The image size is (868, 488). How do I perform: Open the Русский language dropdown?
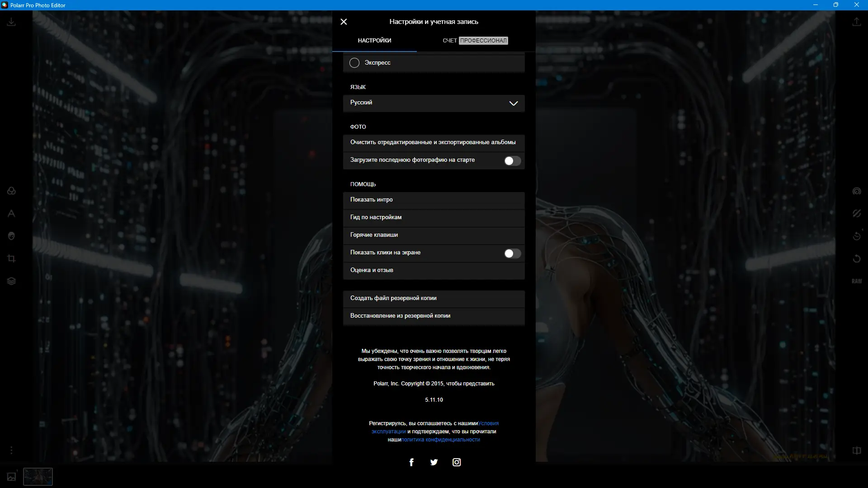point(434,103)
